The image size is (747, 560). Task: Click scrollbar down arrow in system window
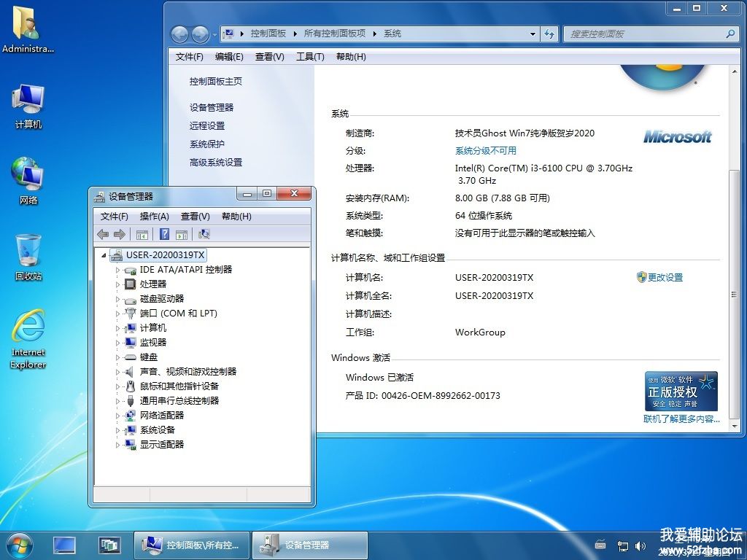tap(734, 426)
